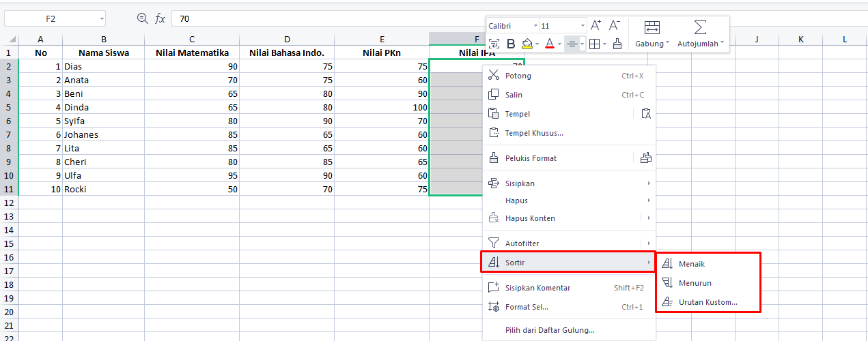Screen dimensions: 868x341
Task: Click the No header cell
Action: tap(41, 53)
